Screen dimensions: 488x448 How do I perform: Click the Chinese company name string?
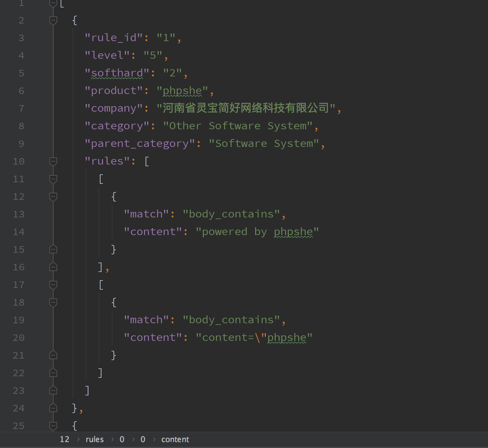click(x=246, y=108)
